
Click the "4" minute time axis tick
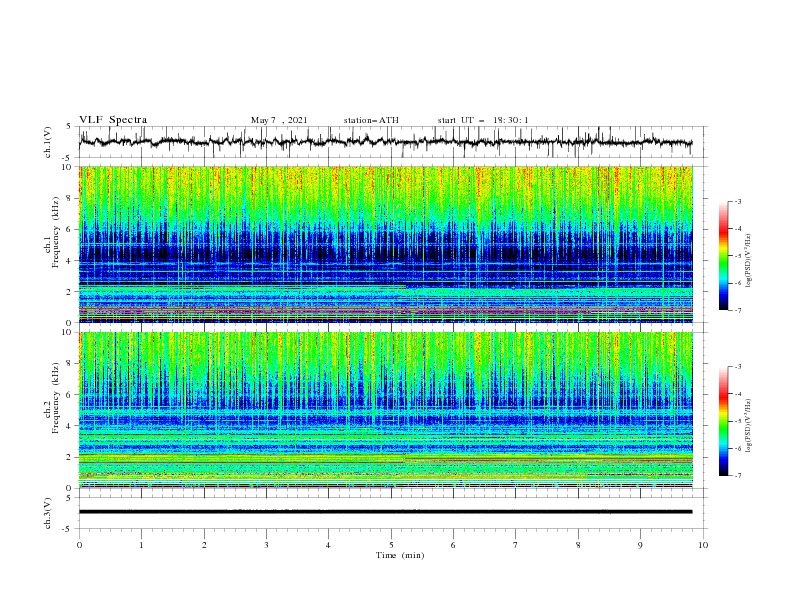tap(328, 545)
